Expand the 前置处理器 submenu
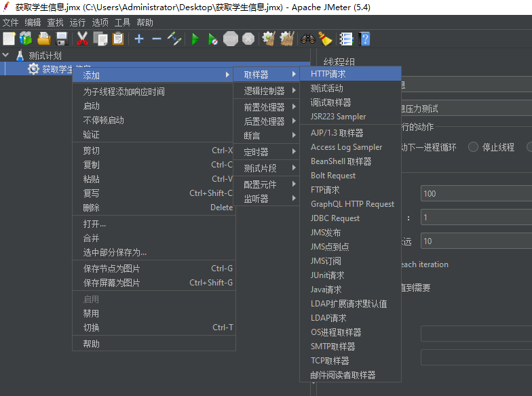The image size is (532, 396). click(266, 107)
